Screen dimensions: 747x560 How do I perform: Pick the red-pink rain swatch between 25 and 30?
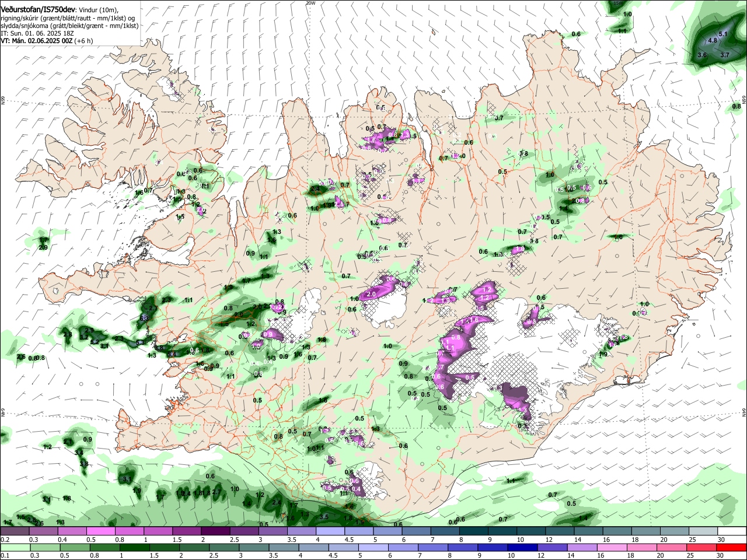point(701,548)
